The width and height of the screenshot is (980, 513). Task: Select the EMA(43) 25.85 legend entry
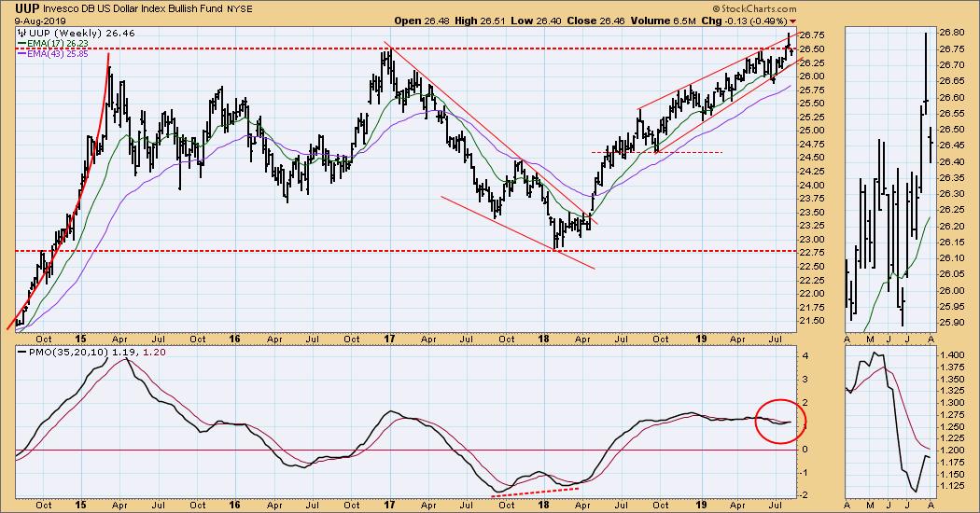58,54
